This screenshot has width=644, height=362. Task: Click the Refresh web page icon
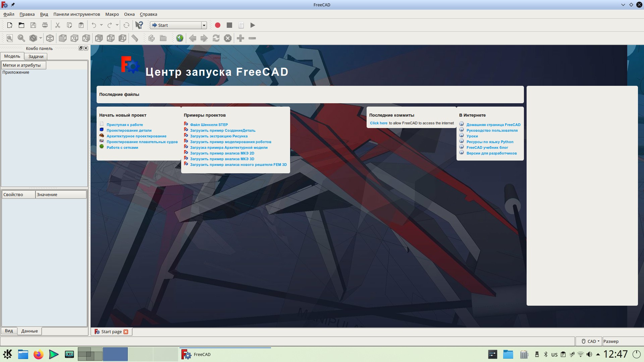216,38
